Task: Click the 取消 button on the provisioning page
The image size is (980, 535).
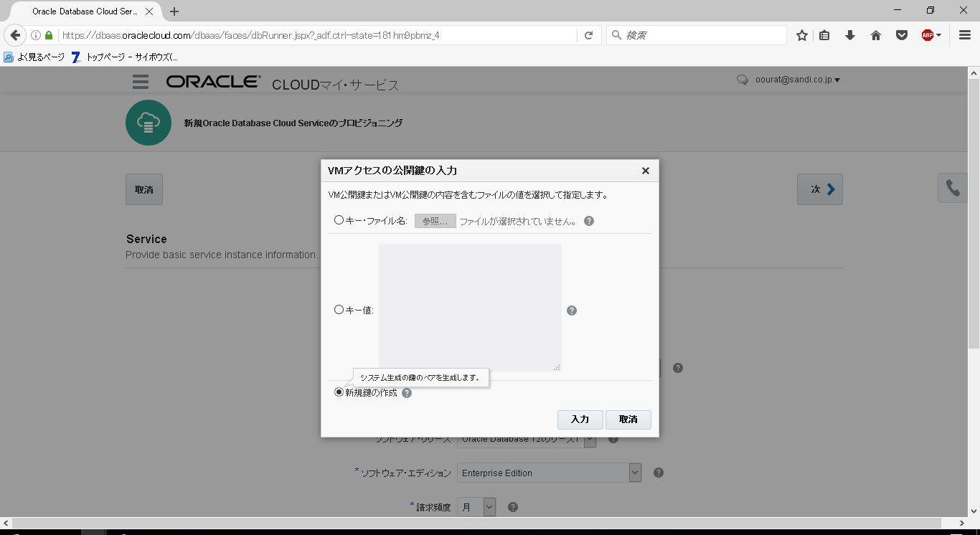Action: click(x=144, y=189)
